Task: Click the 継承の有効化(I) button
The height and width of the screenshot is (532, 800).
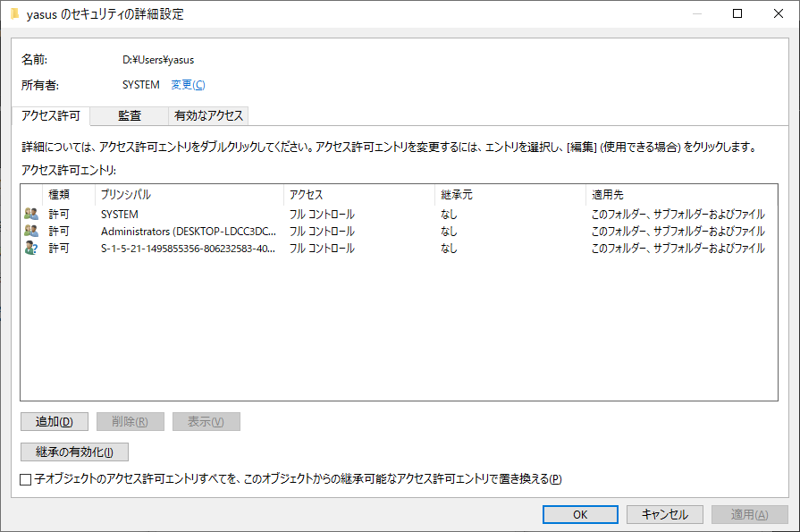Action: tap(74, 452)
